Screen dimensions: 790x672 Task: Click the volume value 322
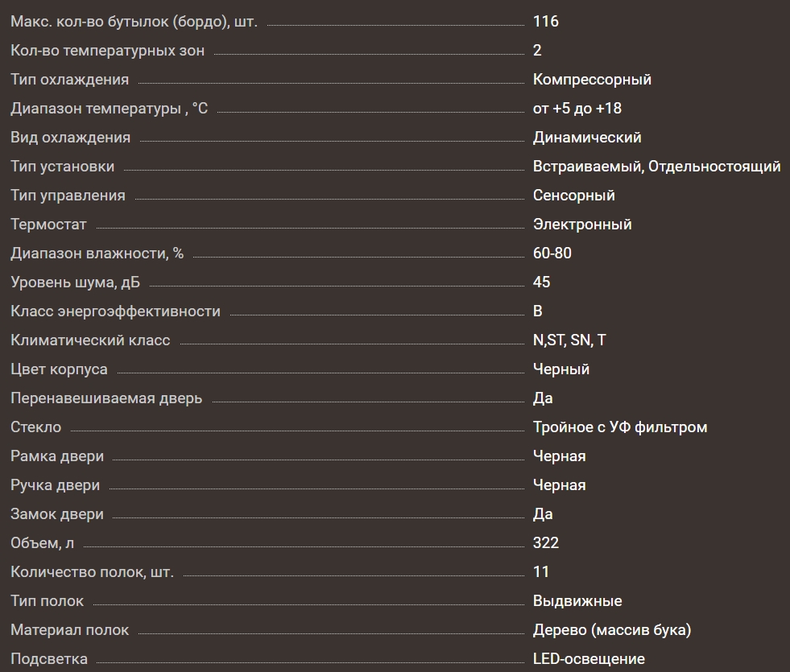click(546, 543)
